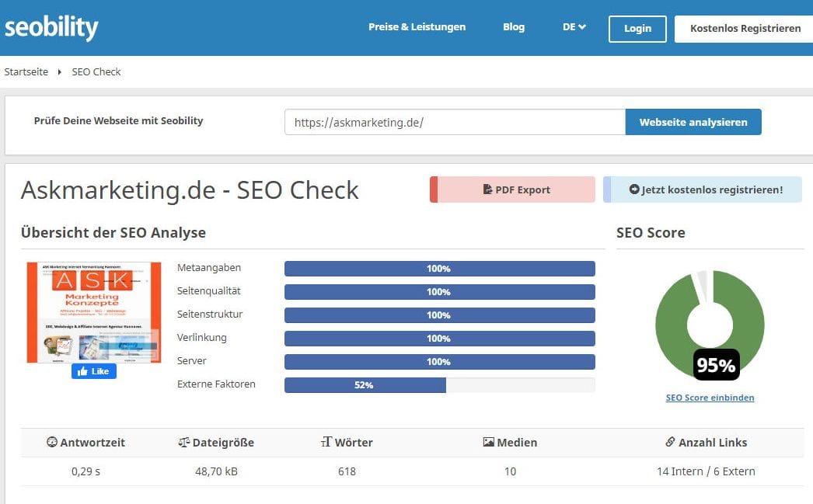The width and height of the screenshot is (813, 504).
Task: Go to the Blog page
Action: pos(514,27)
